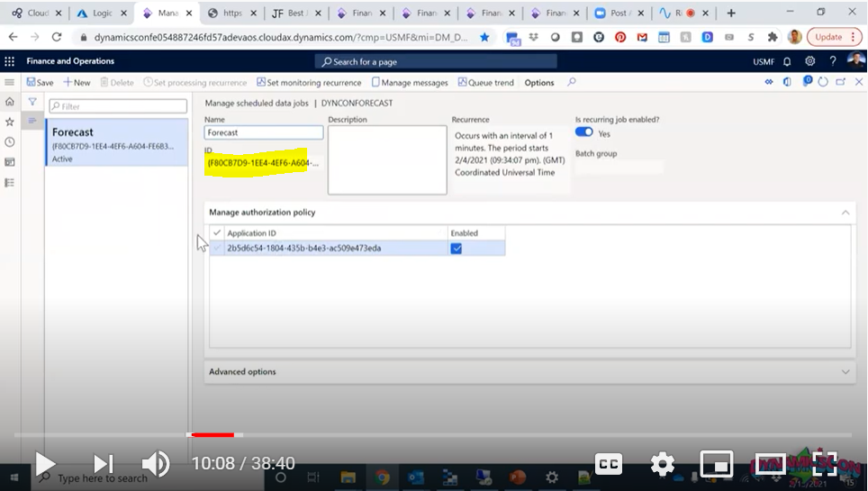Viewport: 868px width, 491px height.
Task: Expand Advanced options section
Action: [845, 372]
